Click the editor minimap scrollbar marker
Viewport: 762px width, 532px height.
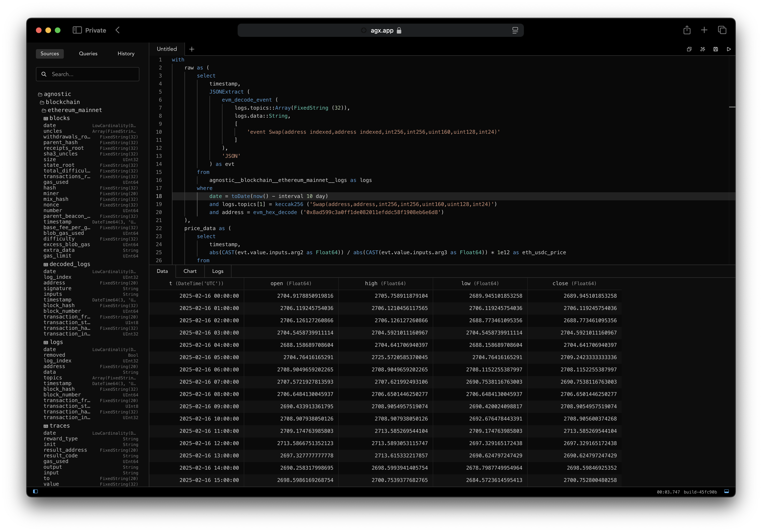tap(732, 107)
